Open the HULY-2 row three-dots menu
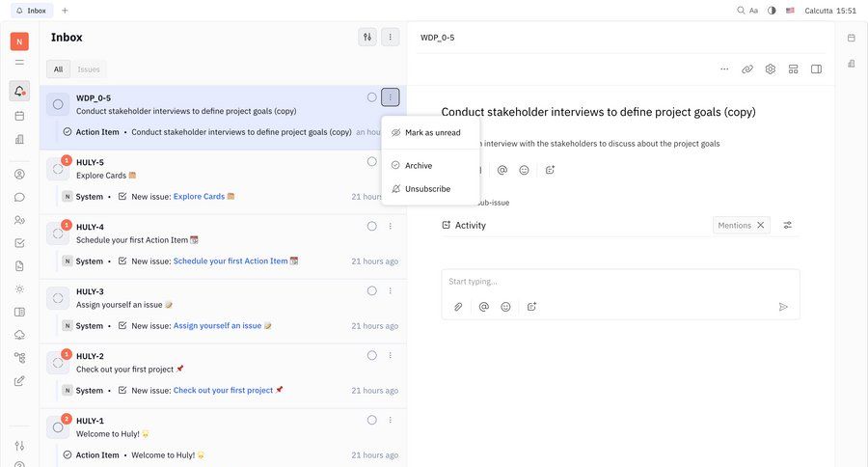 [x=391, y=356]
